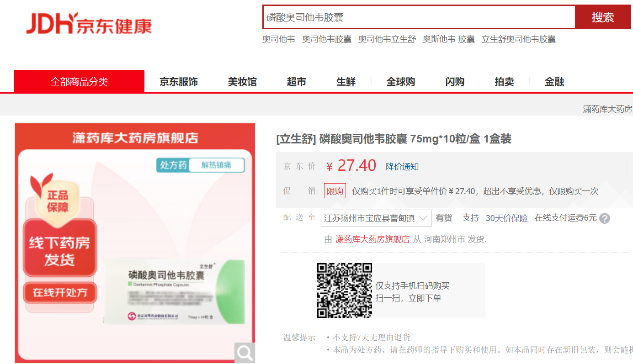Click the 解热镇痛 tag on product image
This screenshot has width=633, height=364.
(216, 165)
